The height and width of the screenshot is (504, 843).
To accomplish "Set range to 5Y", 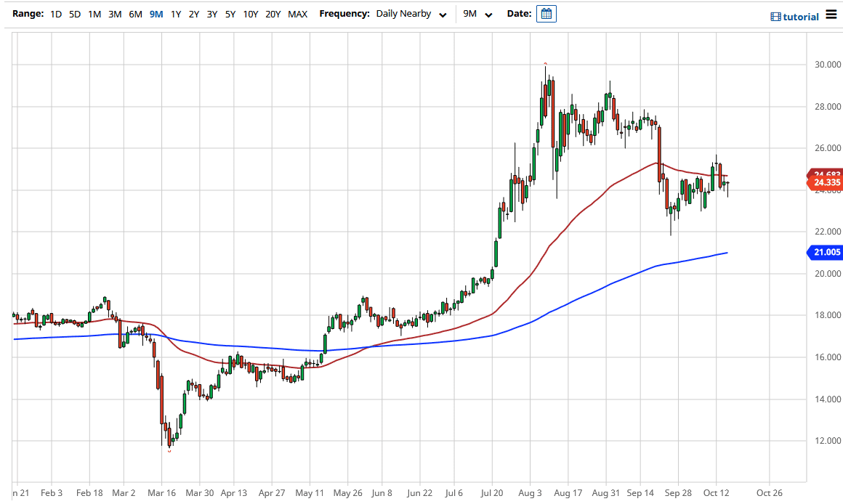I will tap(230, 14).
